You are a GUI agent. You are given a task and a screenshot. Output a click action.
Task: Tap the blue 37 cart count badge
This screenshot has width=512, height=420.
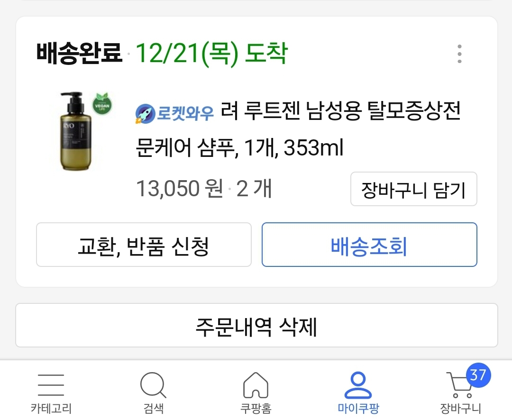coord(477,375)
